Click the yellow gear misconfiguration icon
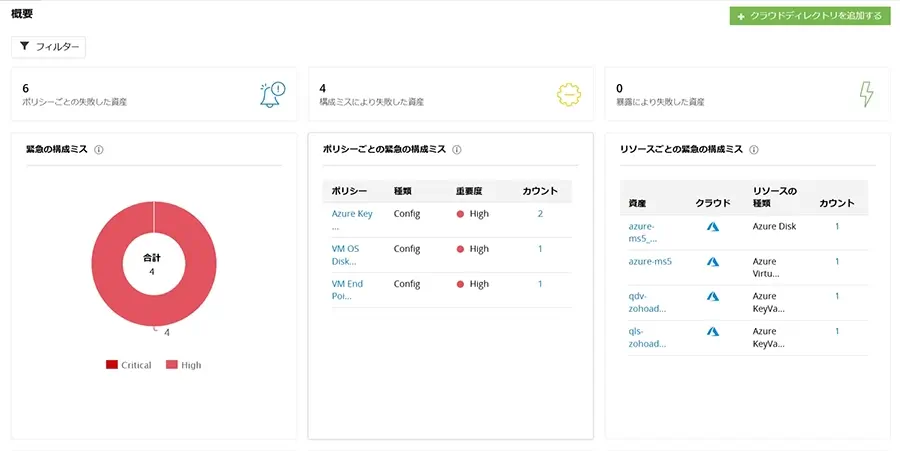900x451 pixels. pos(569,95)
